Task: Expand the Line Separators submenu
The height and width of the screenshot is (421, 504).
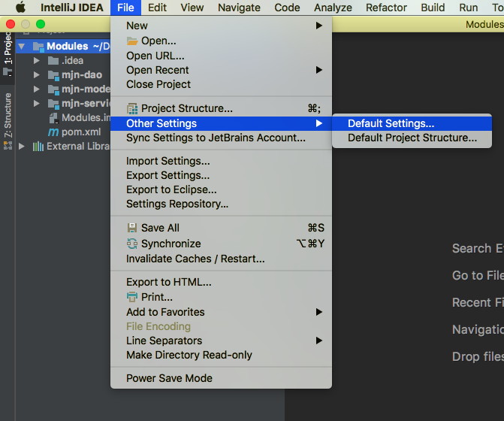Action: click(x=221, y=341)
